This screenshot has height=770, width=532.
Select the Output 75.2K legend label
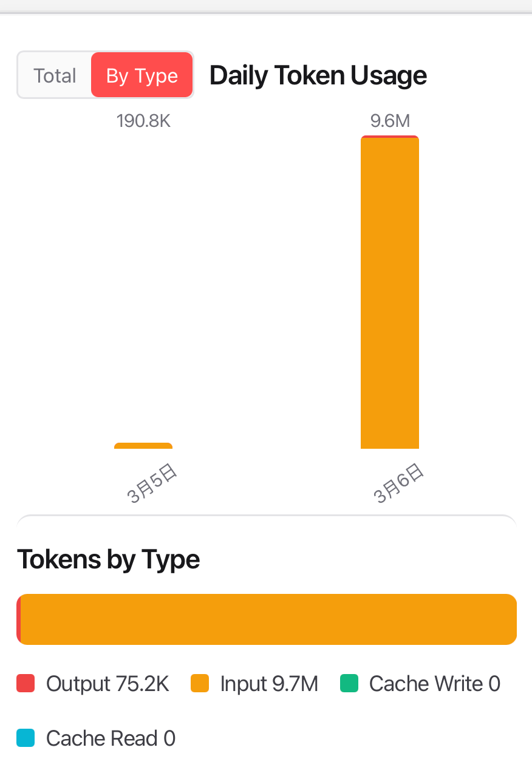coord(107,684)
